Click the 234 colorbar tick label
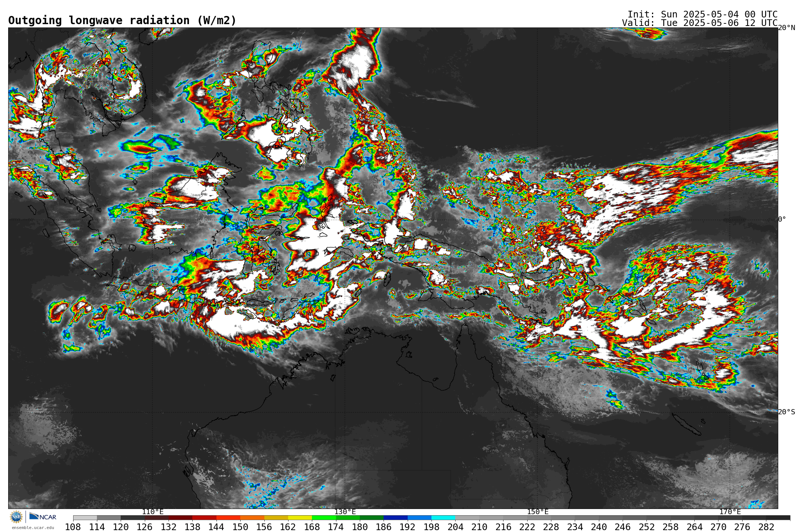The height and width of the screenshot is (532, 802). pos(575,527)
